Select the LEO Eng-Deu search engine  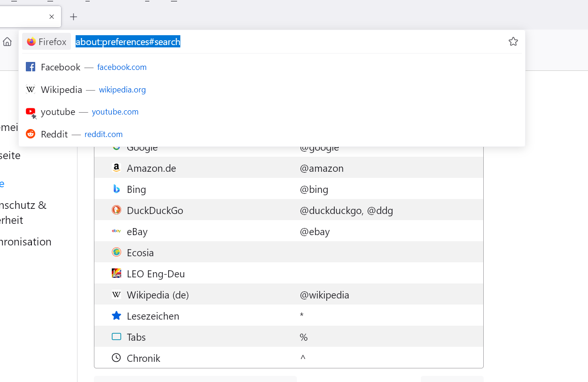click(x=155, y=274)
